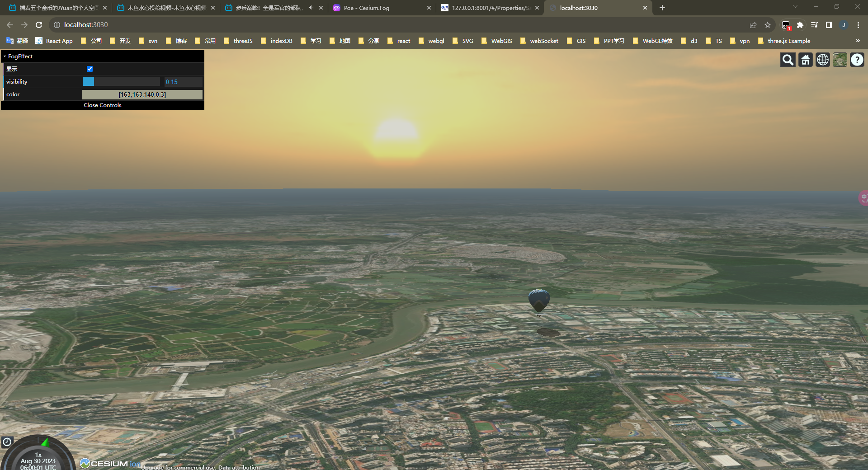Expand the 地图 bookmark folder

pyautogui.click(x=340, y=41)
